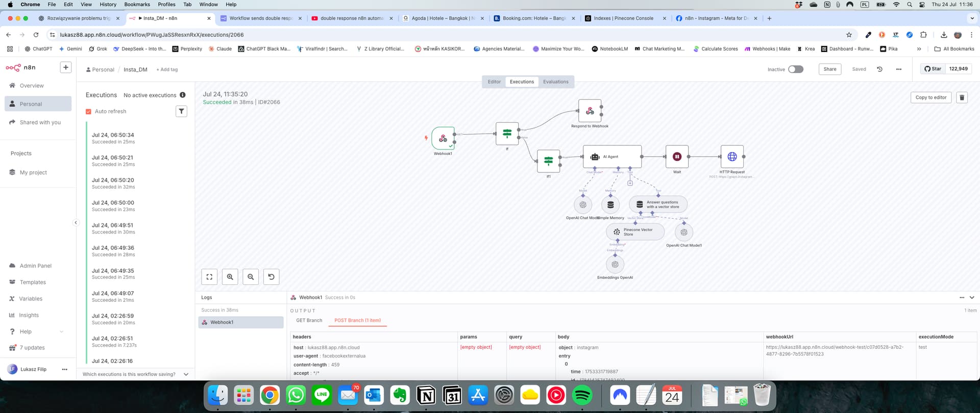
Task: Uncheck Auto refresh checkbox
Action: [88, 111]
